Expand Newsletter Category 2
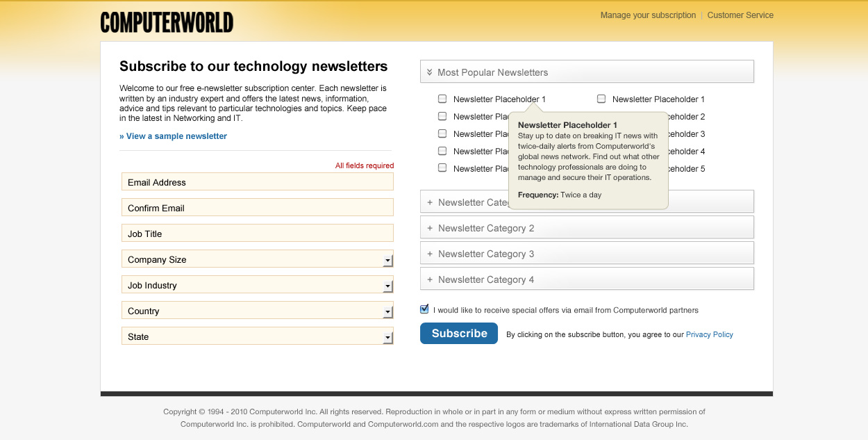Image resolution: width=868 pixels, height=440 pixels. [587, 228]
